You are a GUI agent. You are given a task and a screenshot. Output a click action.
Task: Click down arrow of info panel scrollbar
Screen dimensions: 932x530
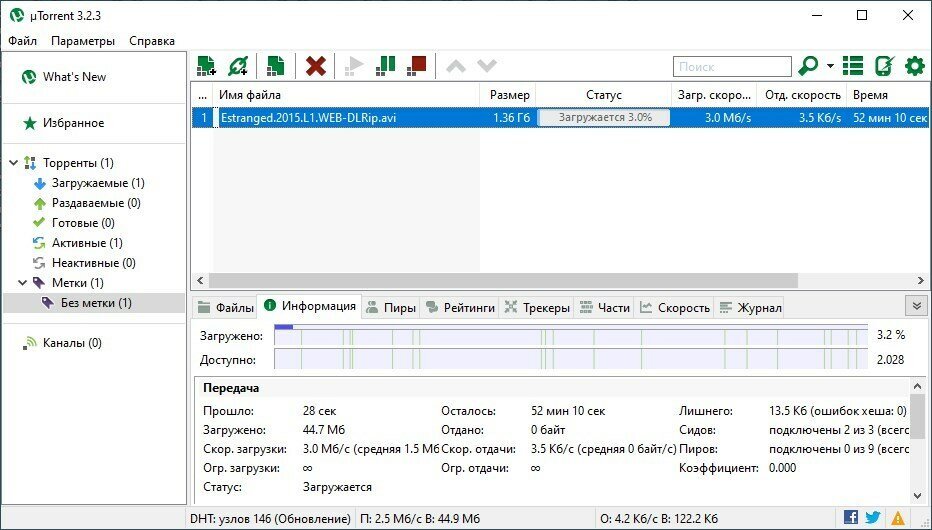[917, 496]
